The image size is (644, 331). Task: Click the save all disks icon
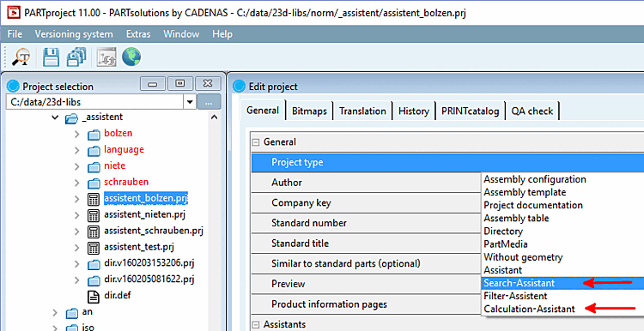[x=76, y=57]
